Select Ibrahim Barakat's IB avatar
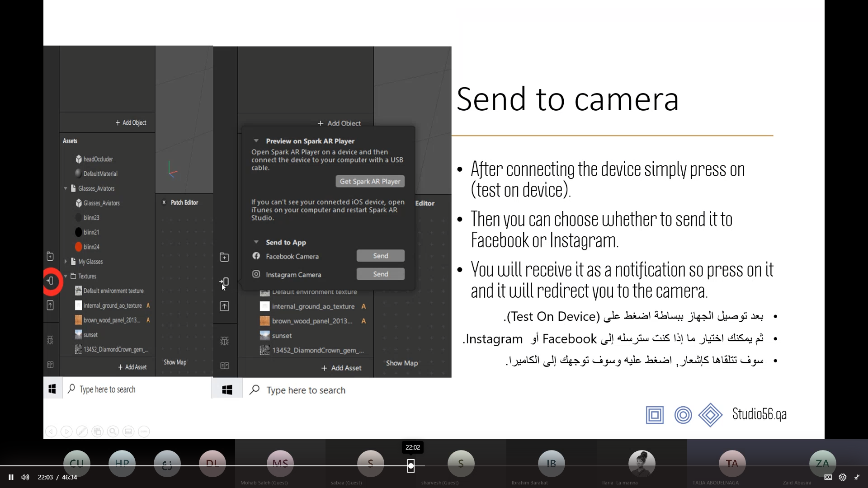This screenshot has height=488, width=868. tap(552, 463)
